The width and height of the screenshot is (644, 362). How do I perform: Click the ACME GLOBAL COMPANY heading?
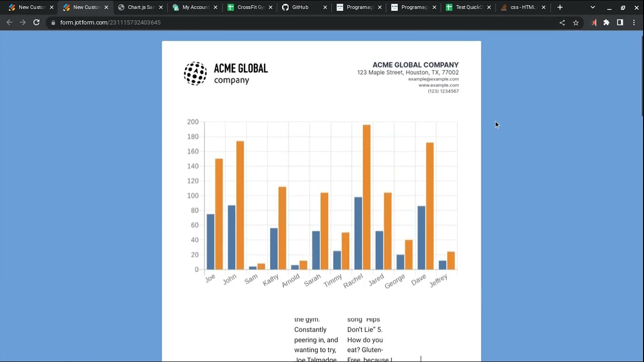pyautogui.click(x=416, y=65)
